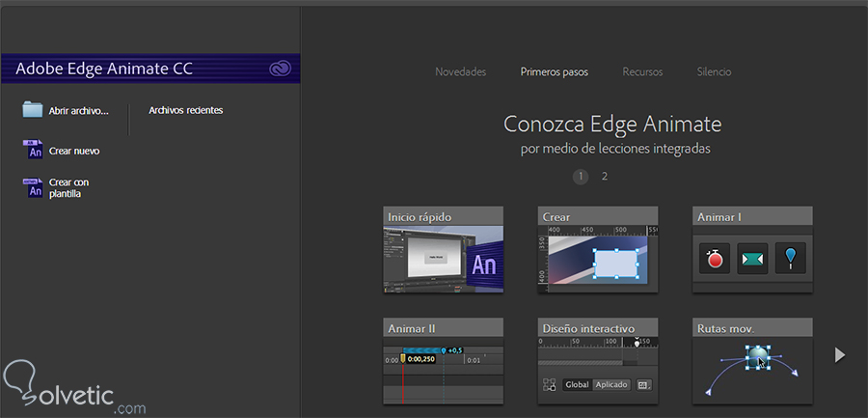Show next lessons with right arrow
868x418 pixels.
tap(840, 355)
